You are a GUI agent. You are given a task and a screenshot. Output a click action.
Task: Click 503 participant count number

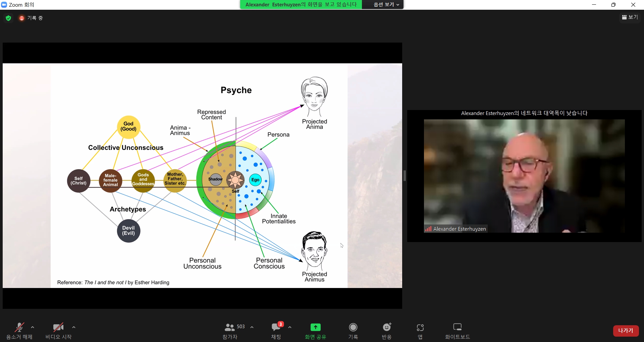pos(241,327)
